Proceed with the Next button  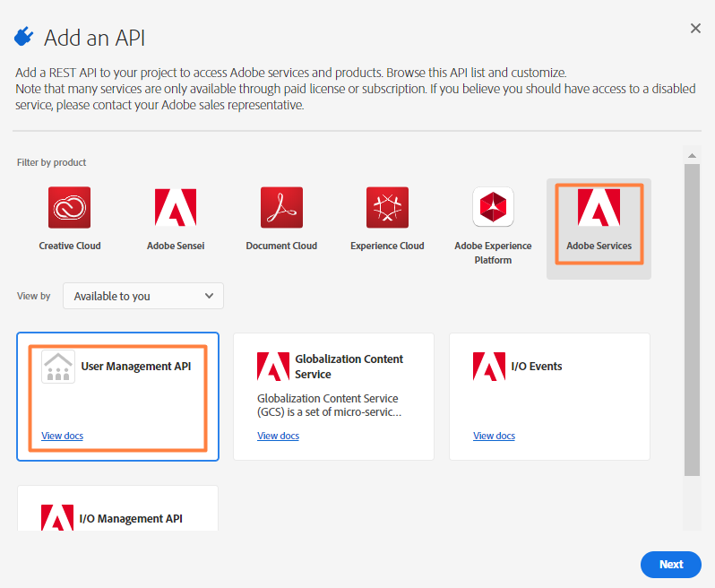point(671,565)
